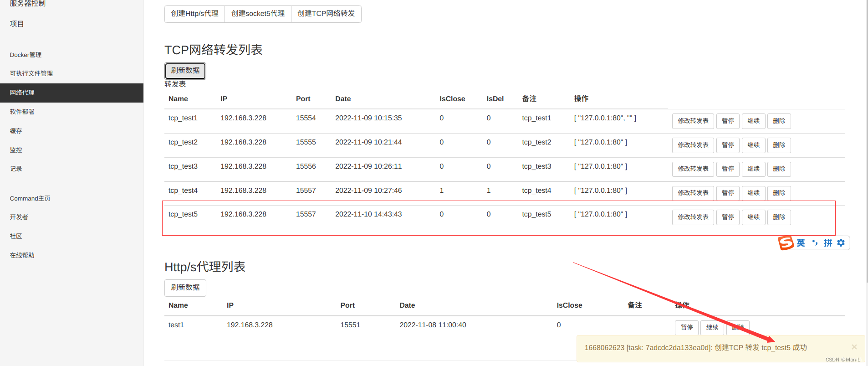Viewport: 868px width, 366px height.
Task: Open 监控 in the sidebar
Action: 16,150
